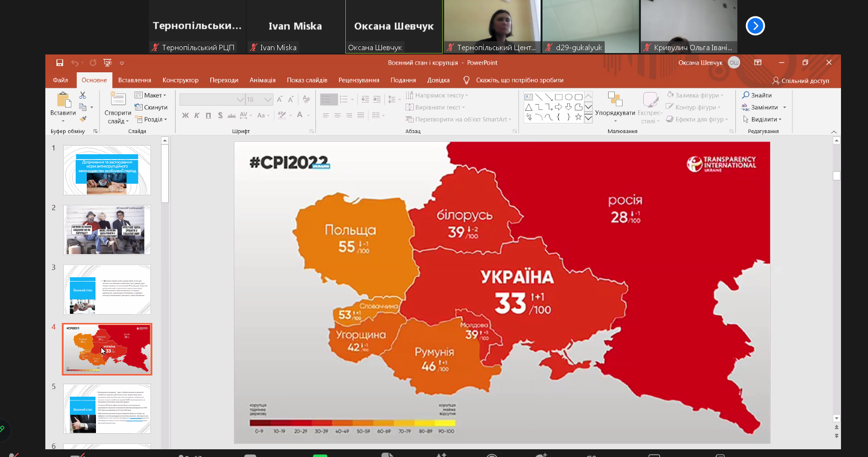
Task: Select slide 2 thumbnail
Action: pyautogui.click(x=107, y=230)
